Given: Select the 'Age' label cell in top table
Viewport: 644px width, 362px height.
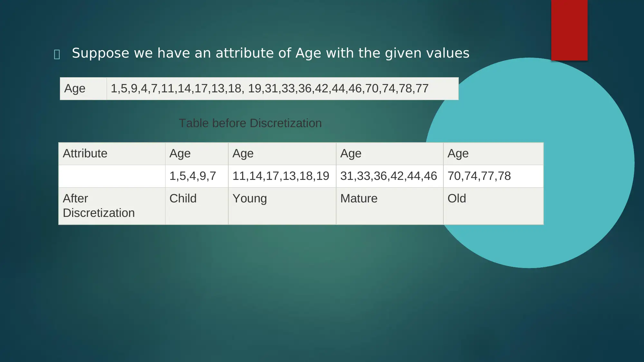Looking at the screenshot, I should click(83, 88).
